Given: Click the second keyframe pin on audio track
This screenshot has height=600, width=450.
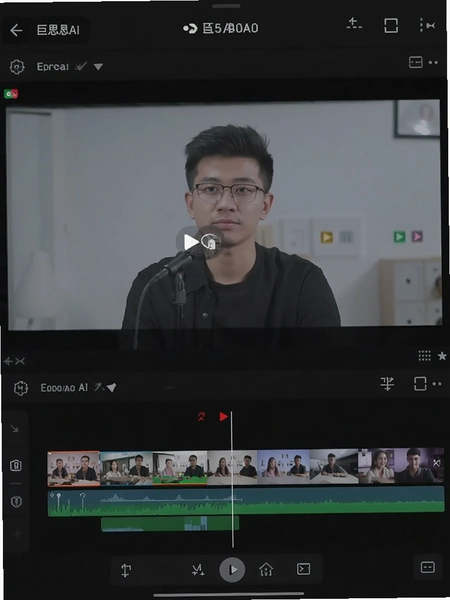Looking at the screenshot, I should [x=82, y=501].
